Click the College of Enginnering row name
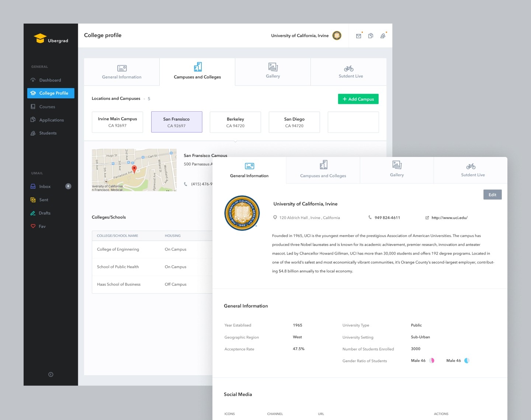The height and width of the screenshot is (420, 531). click(x=118, y=249)
